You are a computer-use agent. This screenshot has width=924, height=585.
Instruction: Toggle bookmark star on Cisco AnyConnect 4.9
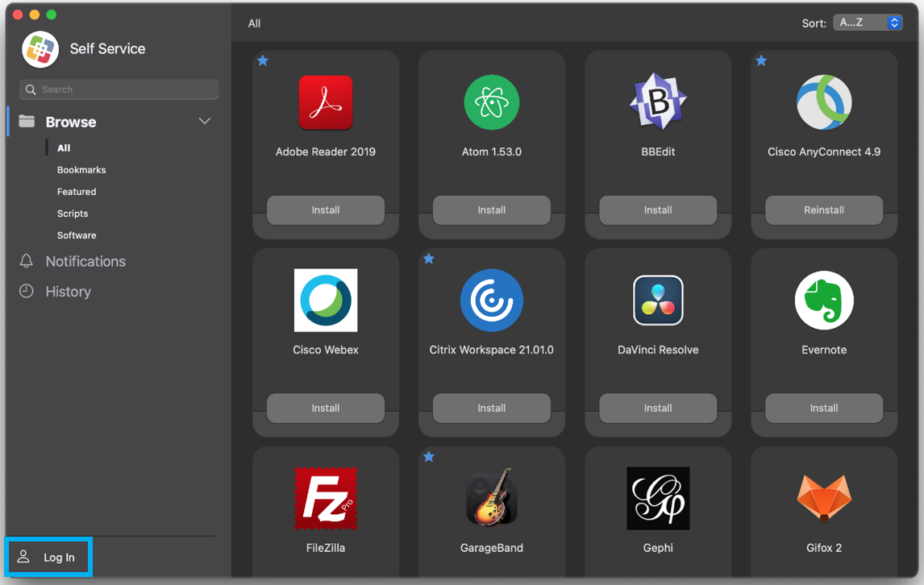click(x=761, y=60)
